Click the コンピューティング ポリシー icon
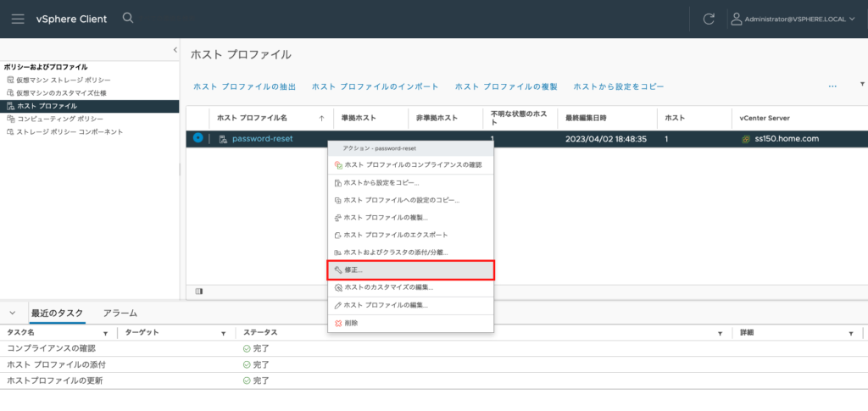868x411 pixels. (10, 119)
